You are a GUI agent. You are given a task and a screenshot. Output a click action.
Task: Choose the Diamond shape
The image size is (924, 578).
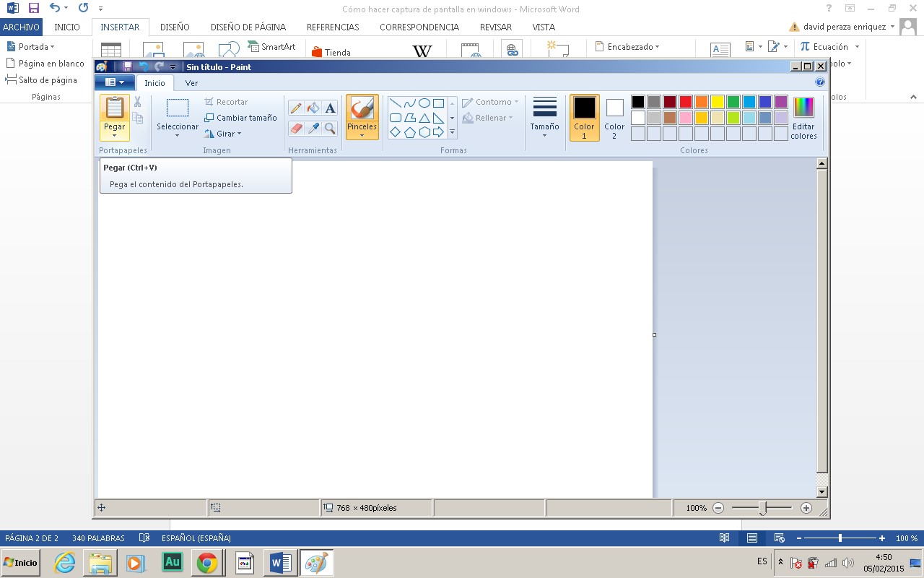396,132
